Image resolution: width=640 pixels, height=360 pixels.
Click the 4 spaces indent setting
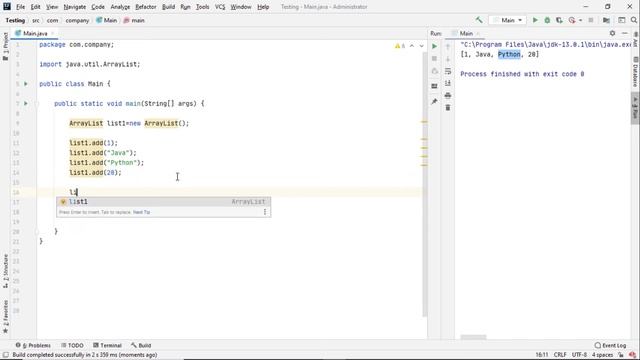(602, 355)
